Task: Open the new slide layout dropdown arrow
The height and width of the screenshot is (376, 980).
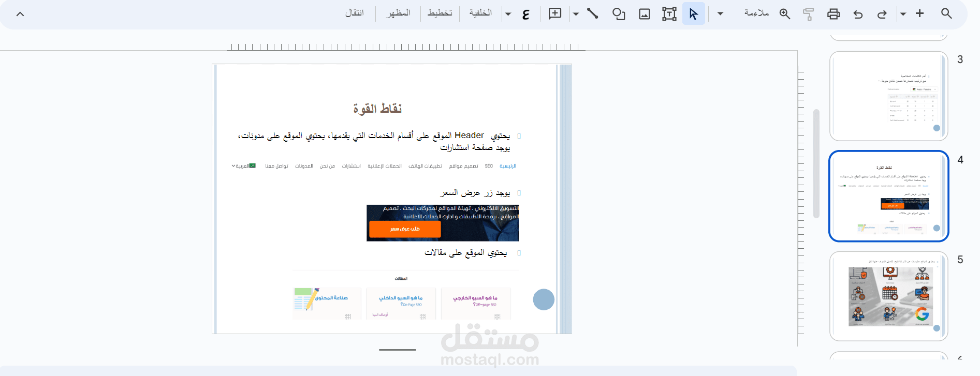Action: pyautogui.click(x=903, y=14)
